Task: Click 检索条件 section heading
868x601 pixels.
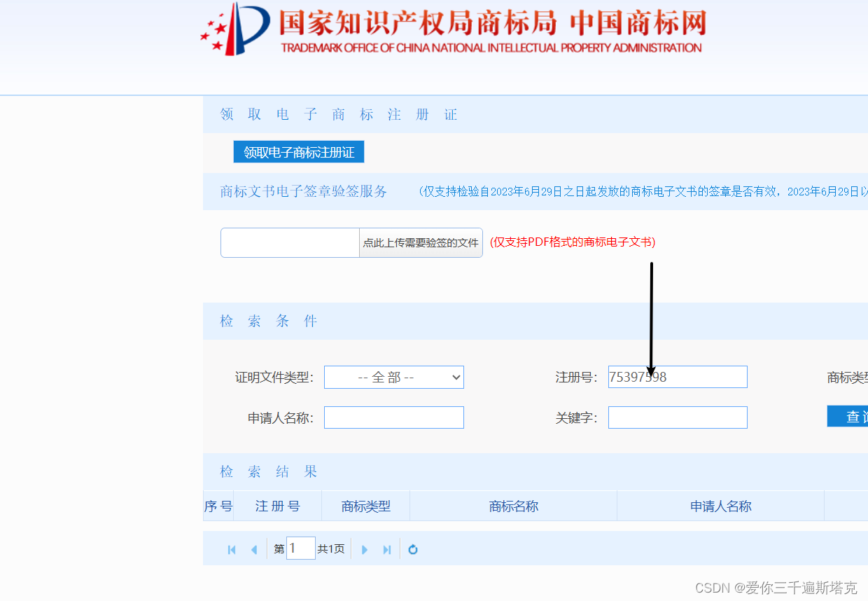Action: pos(269,321)
